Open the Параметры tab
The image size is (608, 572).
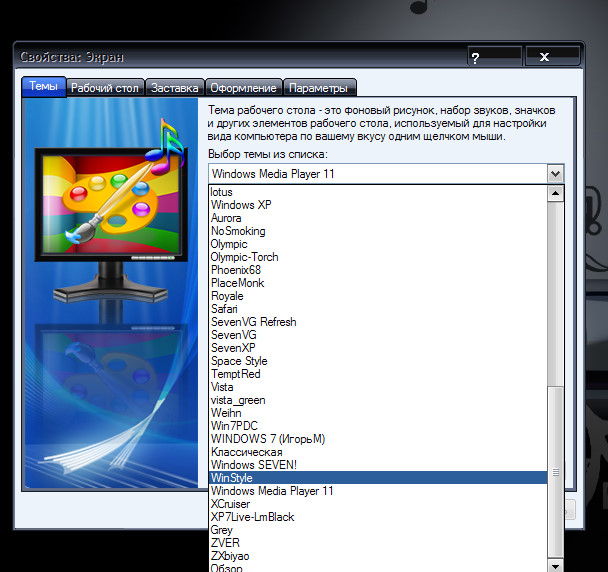pos(319,88)
